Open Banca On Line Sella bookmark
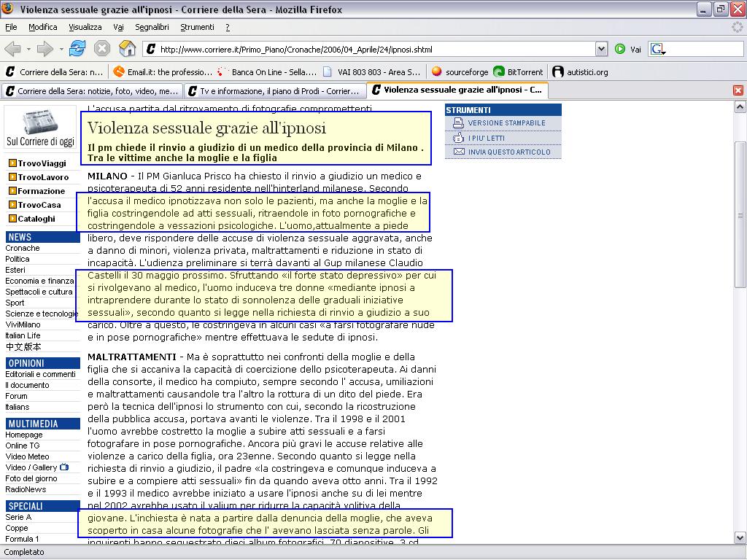The height and width of the screenshot is (560, 747). (x=267, y=72)
